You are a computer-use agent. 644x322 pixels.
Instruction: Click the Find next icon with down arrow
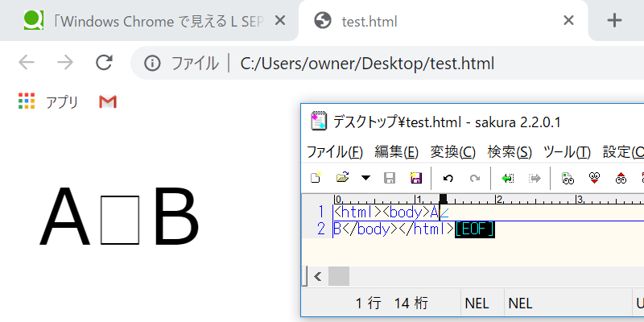click(594, 178)
